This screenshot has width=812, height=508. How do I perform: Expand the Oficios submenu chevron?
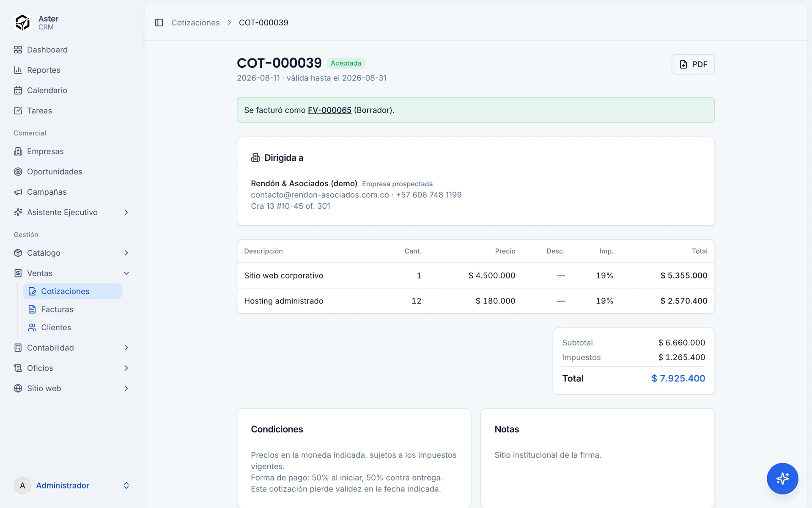(x=126, y=368)
